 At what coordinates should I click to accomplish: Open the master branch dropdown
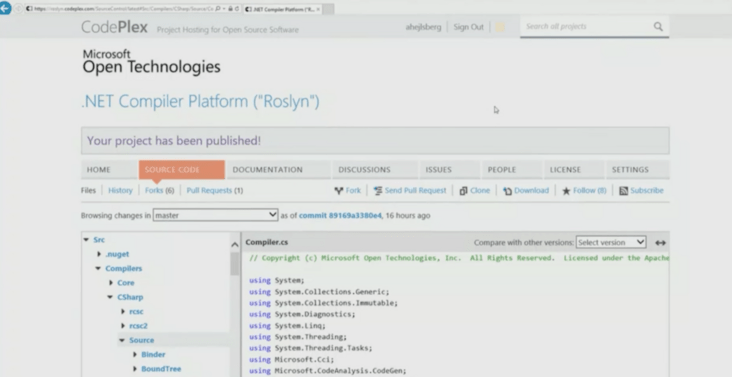[x=215, y=215]
